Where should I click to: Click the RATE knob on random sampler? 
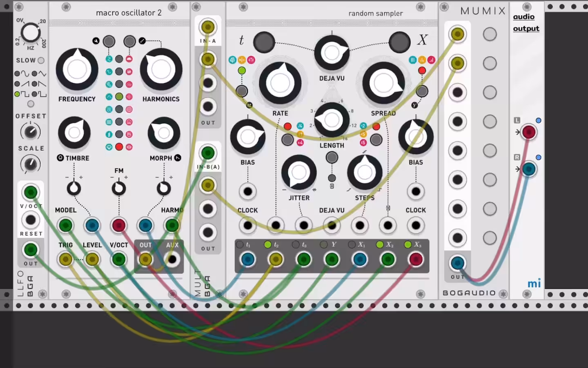(x=280, y=83)
